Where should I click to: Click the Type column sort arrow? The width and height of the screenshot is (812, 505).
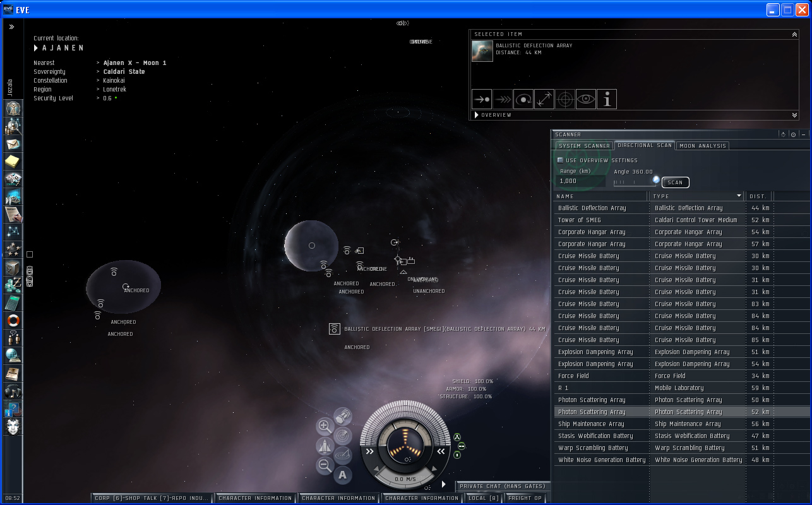(x=739, y=196)
